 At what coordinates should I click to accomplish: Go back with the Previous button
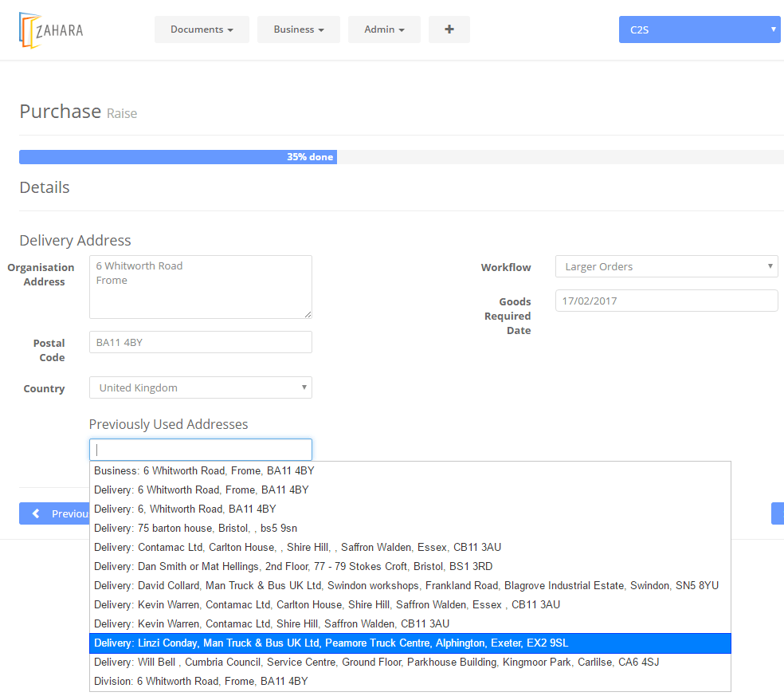pos(54,514)
